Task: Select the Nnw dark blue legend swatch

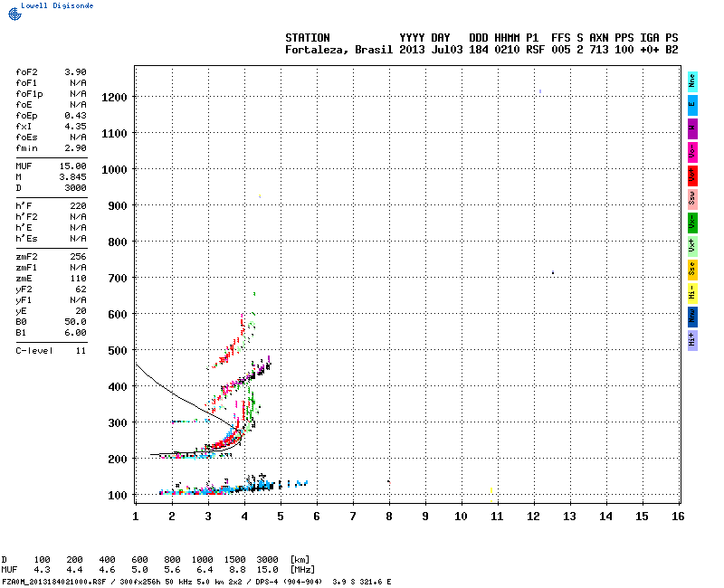Action: [x=692, y=318]
